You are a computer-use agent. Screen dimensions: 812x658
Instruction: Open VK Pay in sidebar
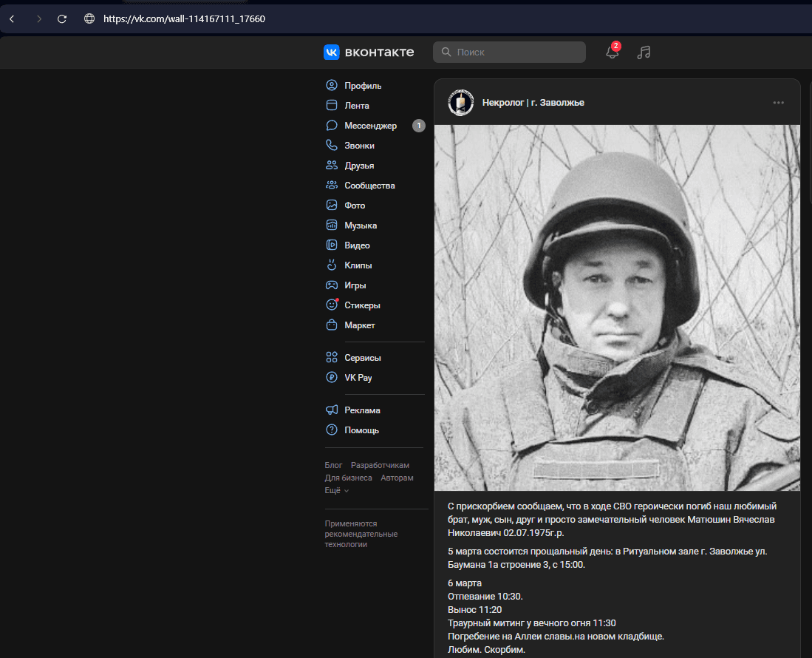358,378
